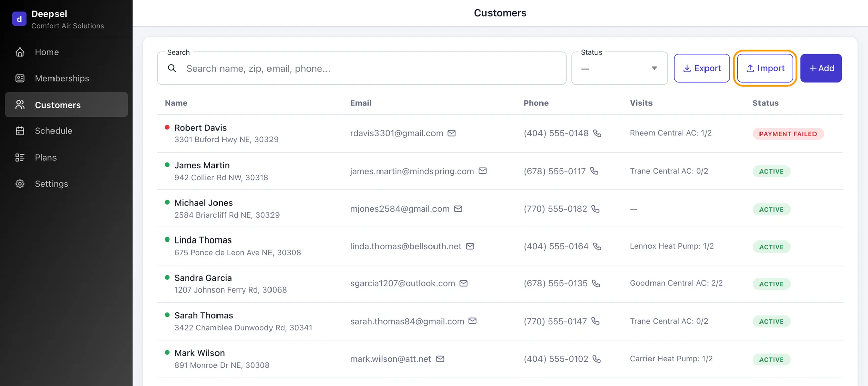The width and height of the screenshot is (868, 386).
Task: Click the envelope icon beside mjones2584@gmail.com
Action: click(458, 209)
